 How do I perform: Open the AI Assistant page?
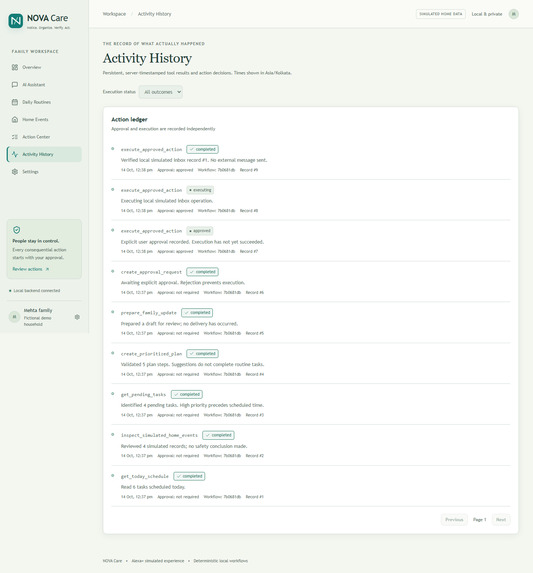(x=44, y=85)
